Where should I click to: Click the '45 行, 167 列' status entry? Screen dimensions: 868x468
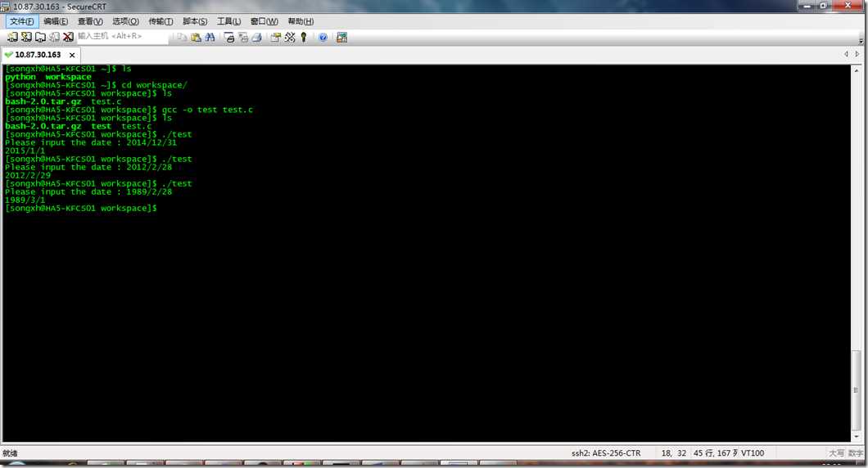pos(716,453)
